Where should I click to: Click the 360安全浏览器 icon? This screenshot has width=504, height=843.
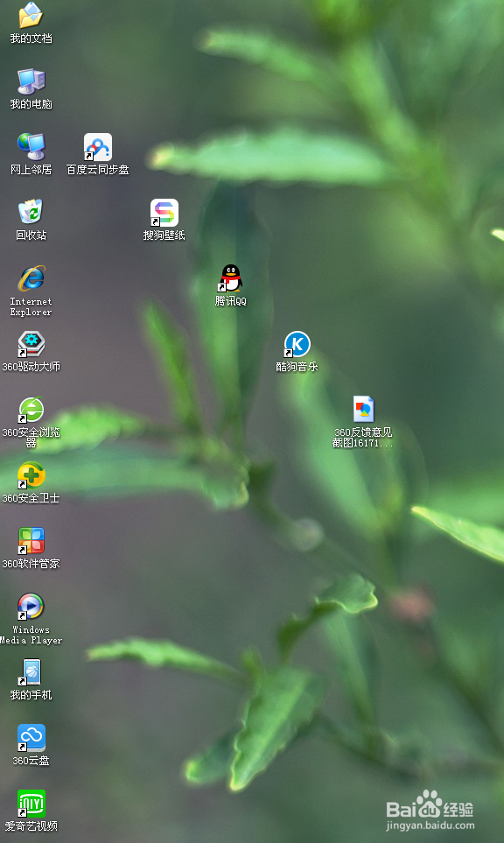(31, 411)
